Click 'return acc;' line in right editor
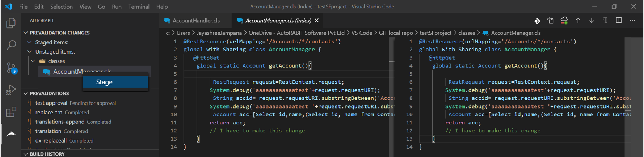 463,123
